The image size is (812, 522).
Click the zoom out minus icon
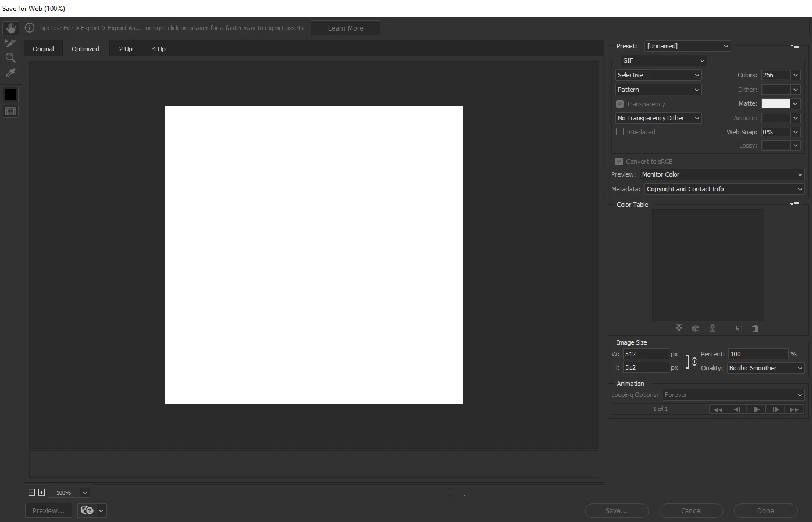(x=31, y=492)
